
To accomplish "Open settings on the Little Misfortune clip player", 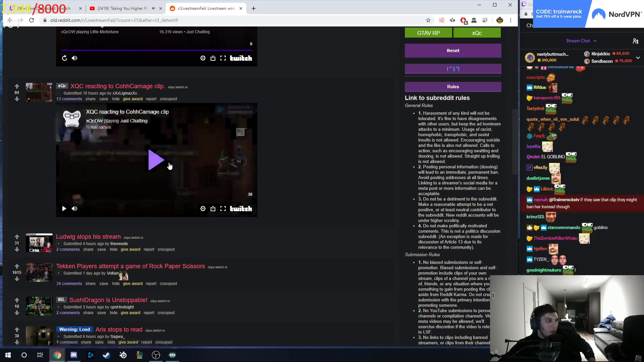I will 203,58.
